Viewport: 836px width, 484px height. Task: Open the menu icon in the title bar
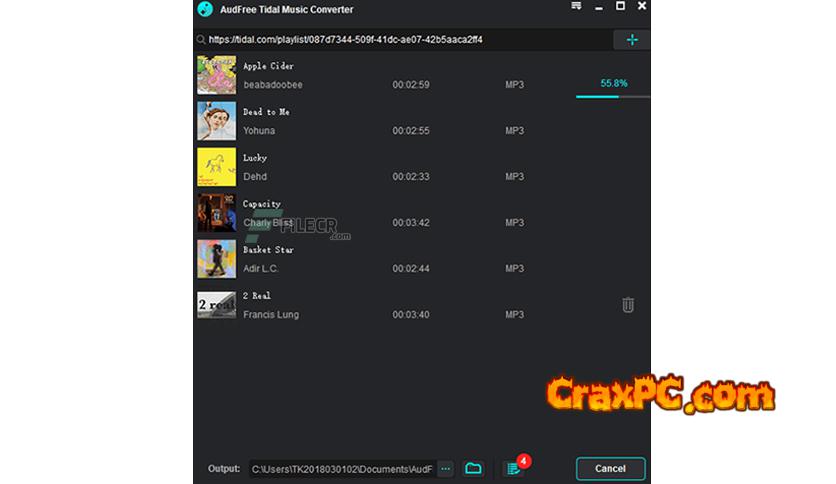tap(576, 6)
